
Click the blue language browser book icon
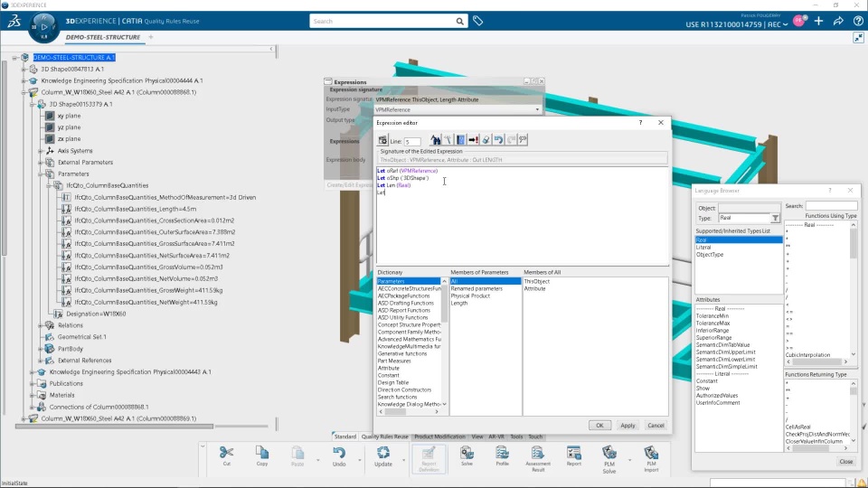coord(460,140)
